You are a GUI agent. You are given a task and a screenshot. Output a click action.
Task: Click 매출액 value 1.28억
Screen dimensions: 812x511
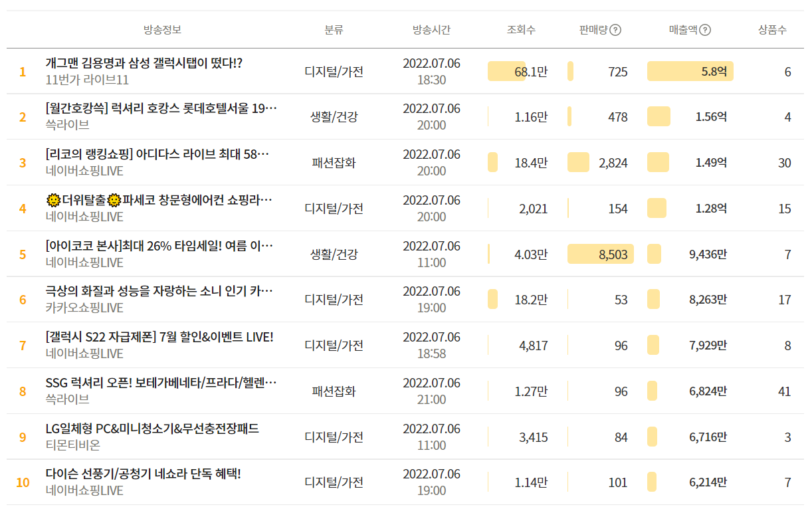click(711, 209)
